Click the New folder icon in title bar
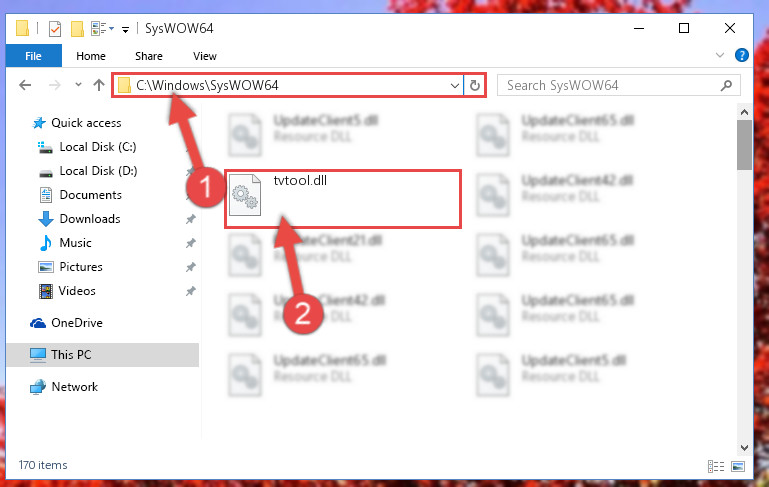This screenshot has width=769, height=487. [77, 29]
